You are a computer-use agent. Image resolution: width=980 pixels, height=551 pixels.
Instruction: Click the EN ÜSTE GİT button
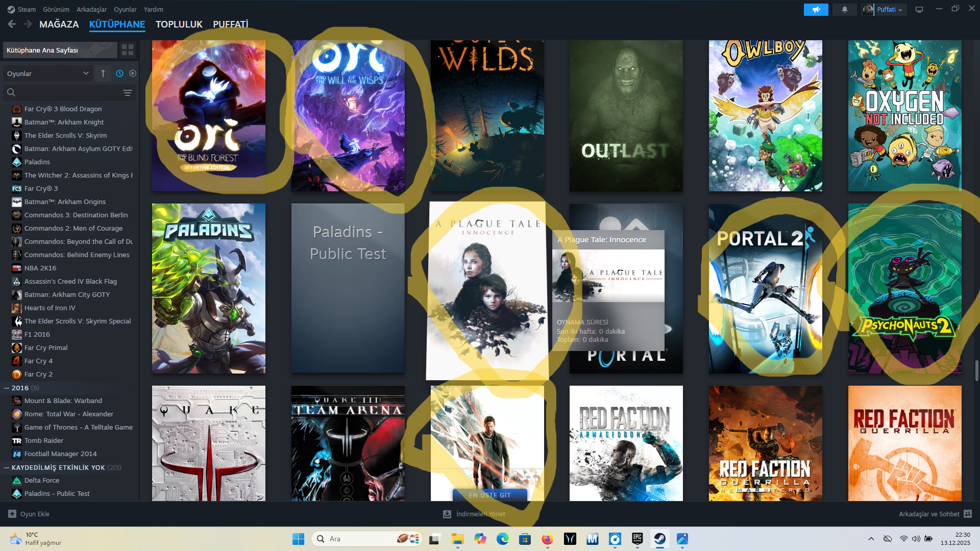[x=489, y=495]
